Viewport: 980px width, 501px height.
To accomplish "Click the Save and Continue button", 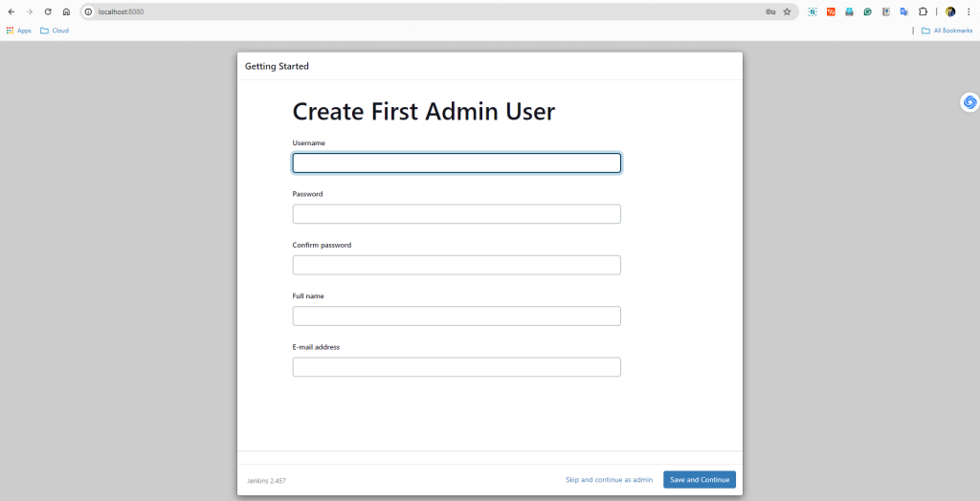I will (x=700, y=480).
